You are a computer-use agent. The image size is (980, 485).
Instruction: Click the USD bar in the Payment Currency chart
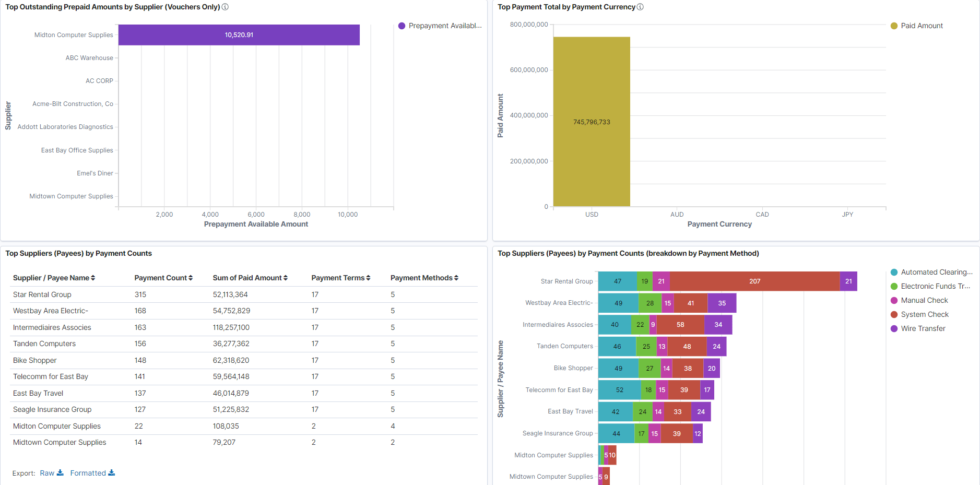[x=592, y=120]
